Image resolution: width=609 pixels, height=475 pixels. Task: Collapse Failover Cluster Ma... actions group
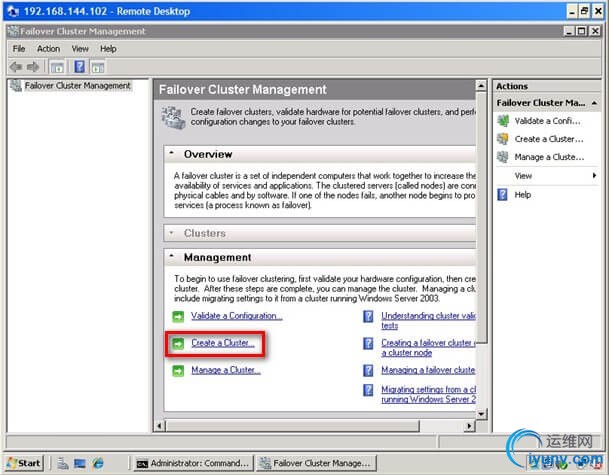point(594,103)
